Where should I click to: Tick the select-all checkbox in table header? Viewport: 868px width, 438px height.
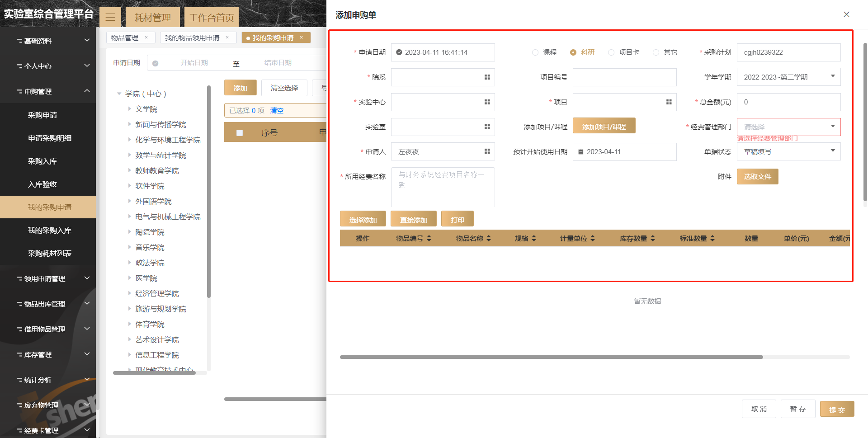point(240,133)
